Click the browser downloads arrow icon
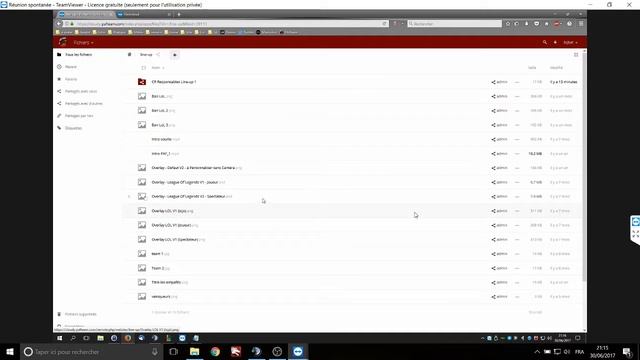This screenshot has width=640, height=360. [527, 24]
